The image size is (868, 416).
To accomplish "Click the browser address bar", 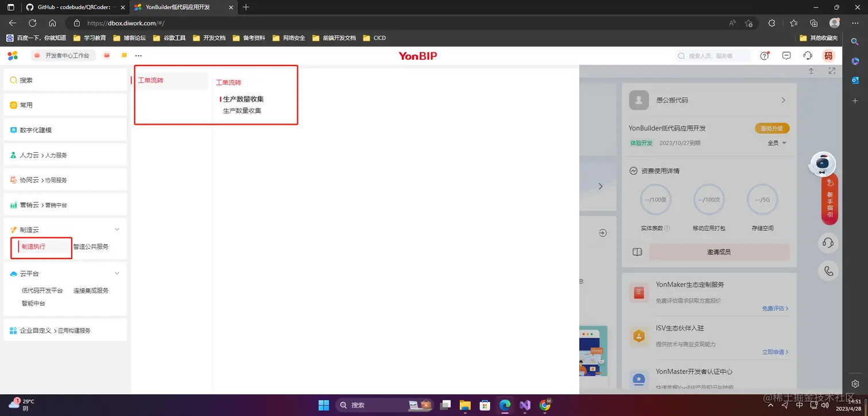I will point(172,23).
